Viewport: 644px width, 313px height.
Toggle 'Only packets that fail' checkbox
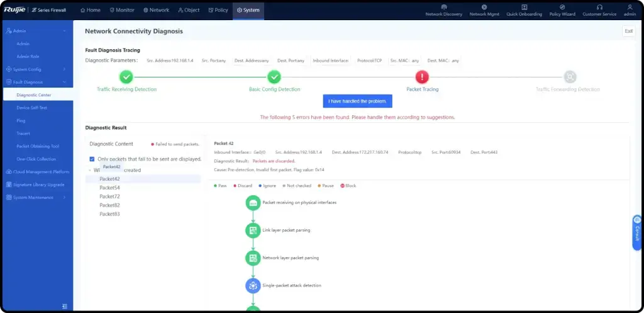[x=92, y=159]
